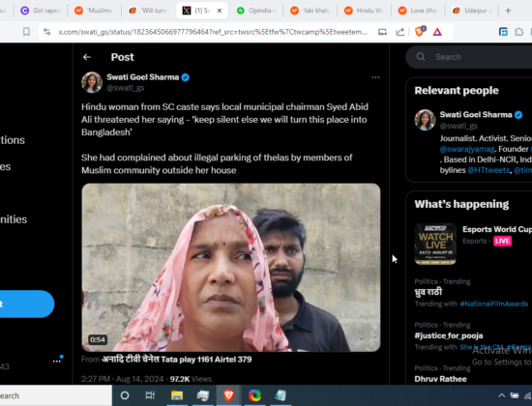
Task: Open the #justice_for_pooja trending topic
Action: [449, 335]
